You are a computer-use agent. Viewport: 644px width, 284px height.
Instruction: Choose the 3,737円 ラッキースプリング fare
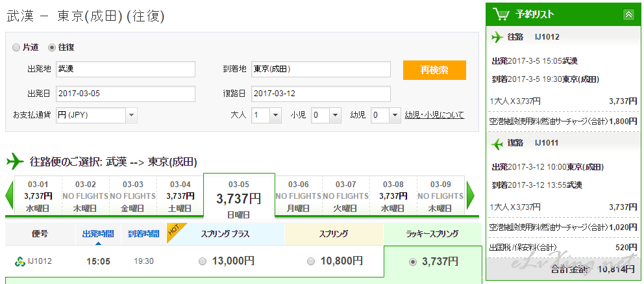tap(413, 262)
